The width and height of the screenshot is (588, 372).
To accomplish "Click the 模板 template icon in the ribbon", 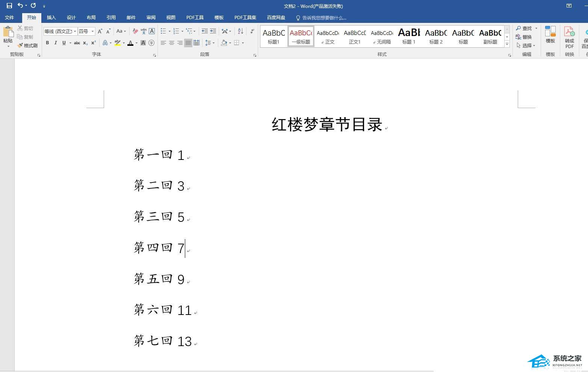I will 550,35.
